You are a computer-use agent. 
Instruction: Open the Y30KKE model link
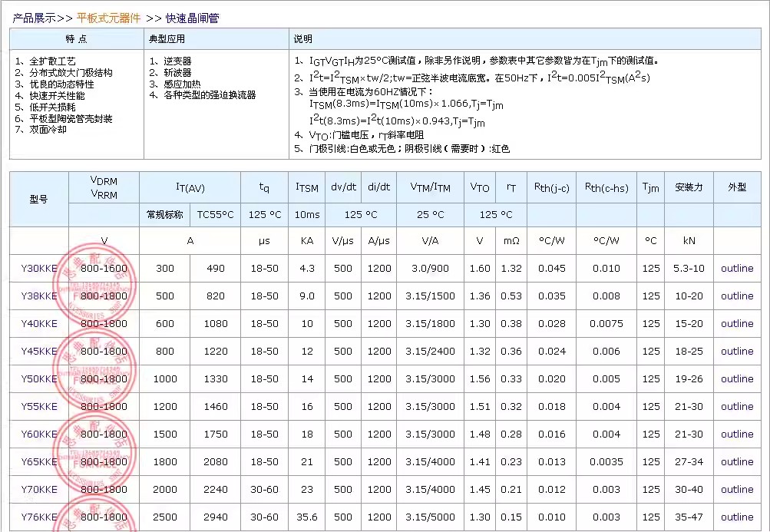(39, 269)
